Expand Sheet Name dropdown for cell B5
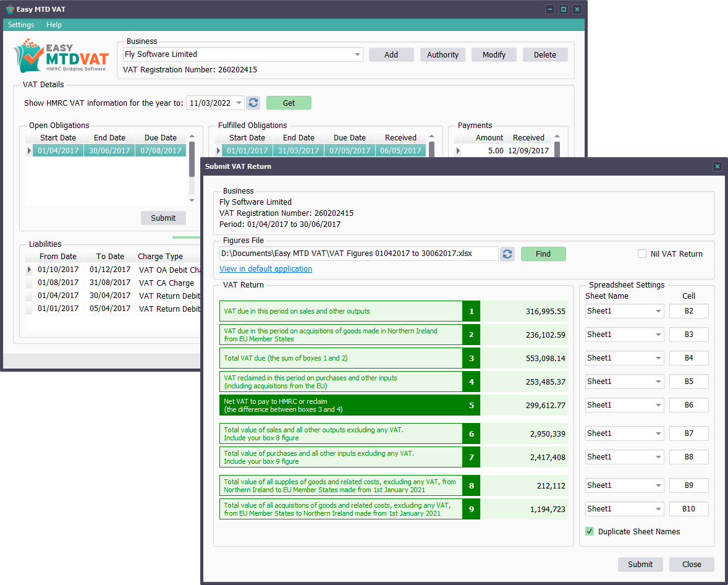Screen dimensions: 728x585 click(658, 382)
